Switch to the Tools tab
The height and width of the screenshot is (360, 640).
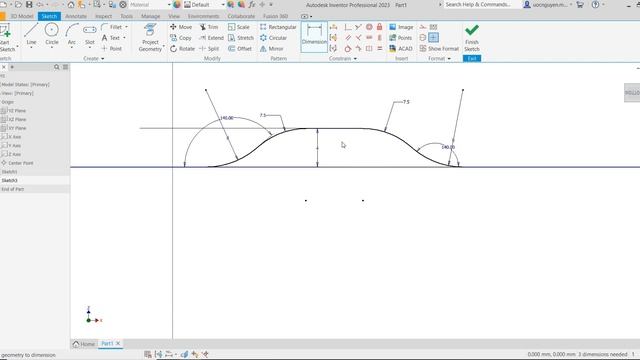(x=127, y=16)
